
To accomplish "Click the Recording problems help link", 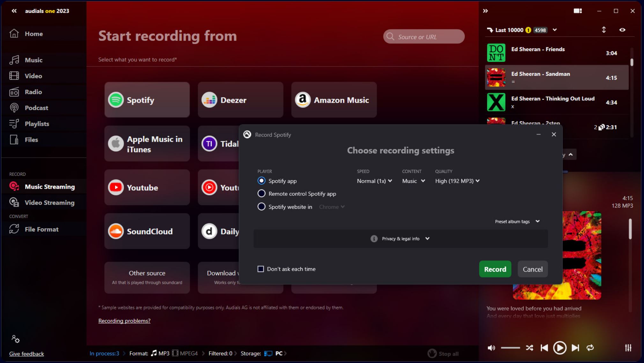I will pyautogui.click(x=124, y=321).
